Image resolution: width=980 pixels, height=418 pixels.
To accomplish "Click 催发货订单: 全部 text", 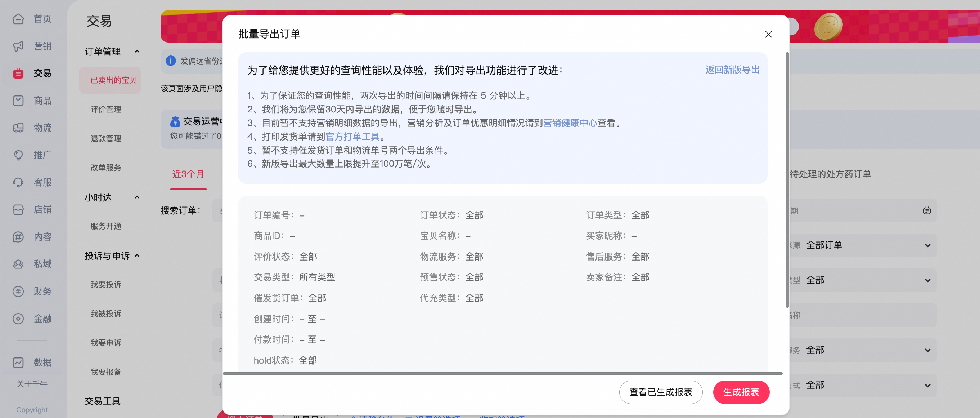I will pos(290,298).
